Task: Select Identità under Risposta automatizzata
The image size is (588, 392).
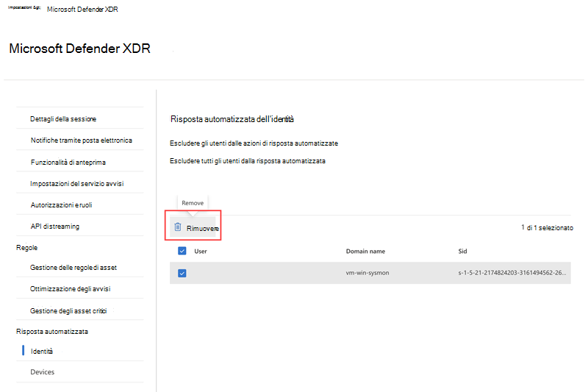Action: click(x=42, y=351)
